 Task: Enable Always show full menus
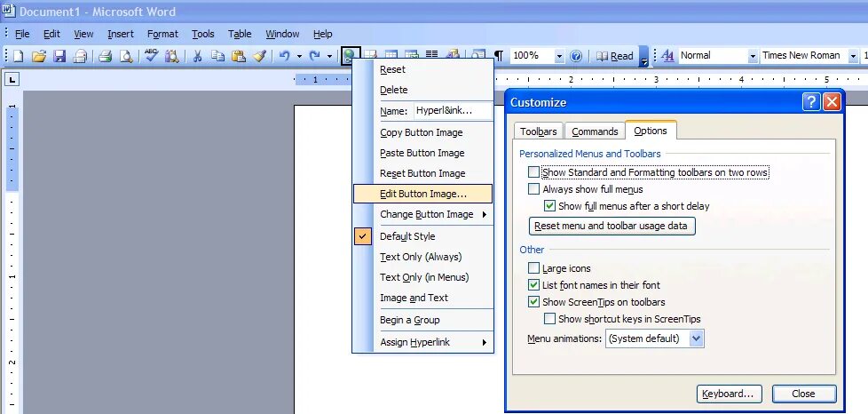533,189
